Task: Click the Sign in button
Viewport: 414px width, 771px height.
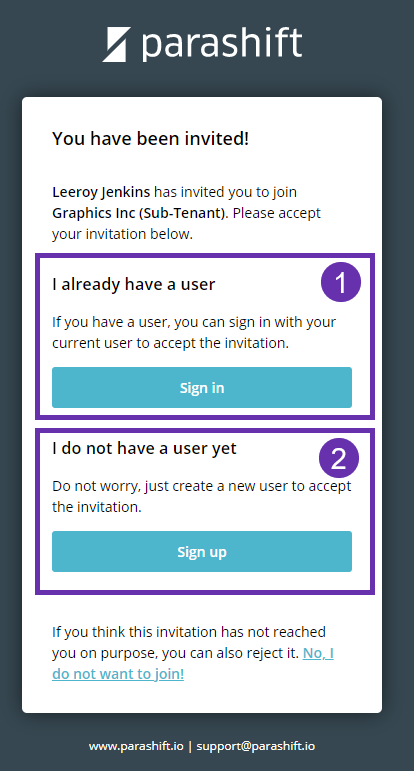Action: 202,387
